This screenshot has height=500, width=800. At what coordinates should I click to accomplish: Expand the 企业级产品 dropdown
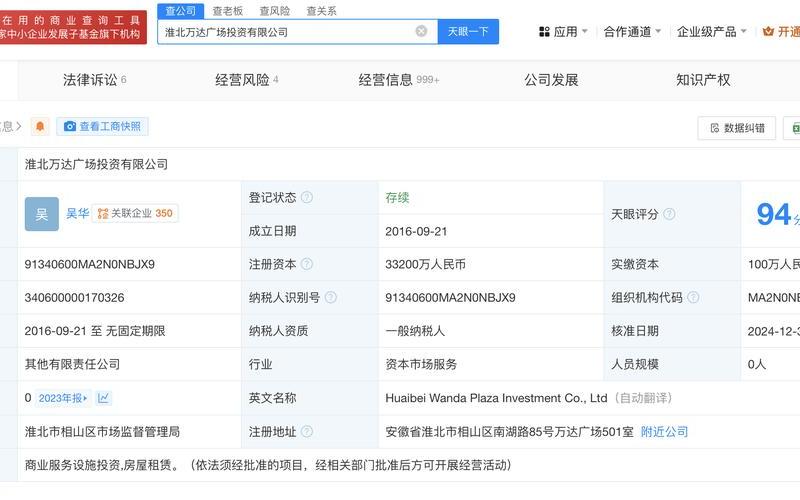pos(711,32)
